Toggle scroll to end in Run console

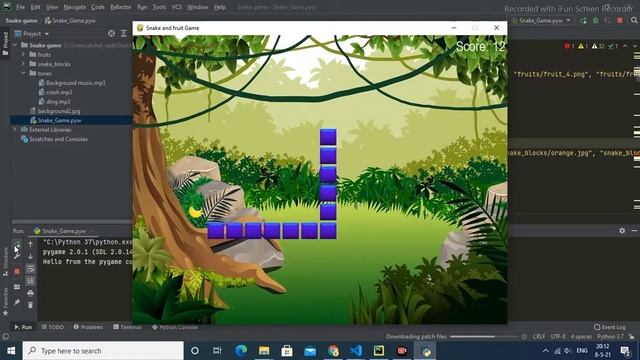click(x=30, y=281)
